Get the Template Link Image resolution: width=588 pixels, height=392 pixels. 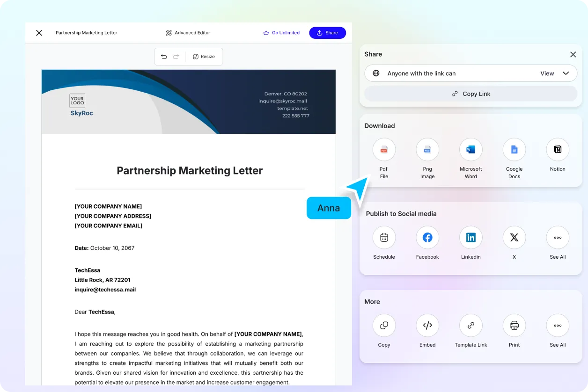(x=470, y=326)
